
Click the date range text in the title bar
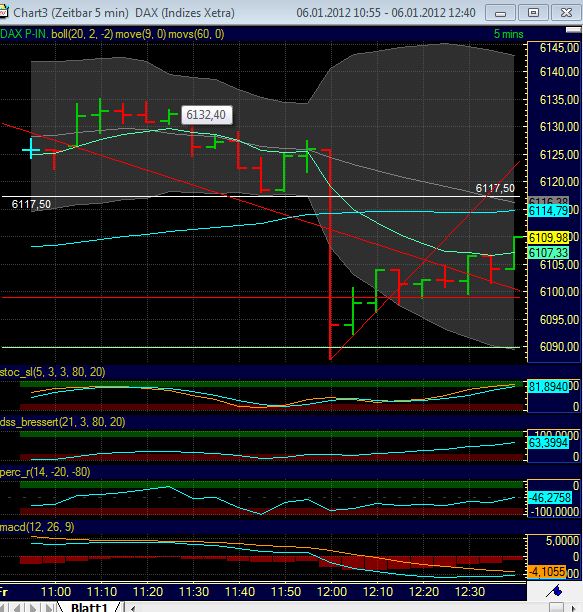click(x=386, y=13)
